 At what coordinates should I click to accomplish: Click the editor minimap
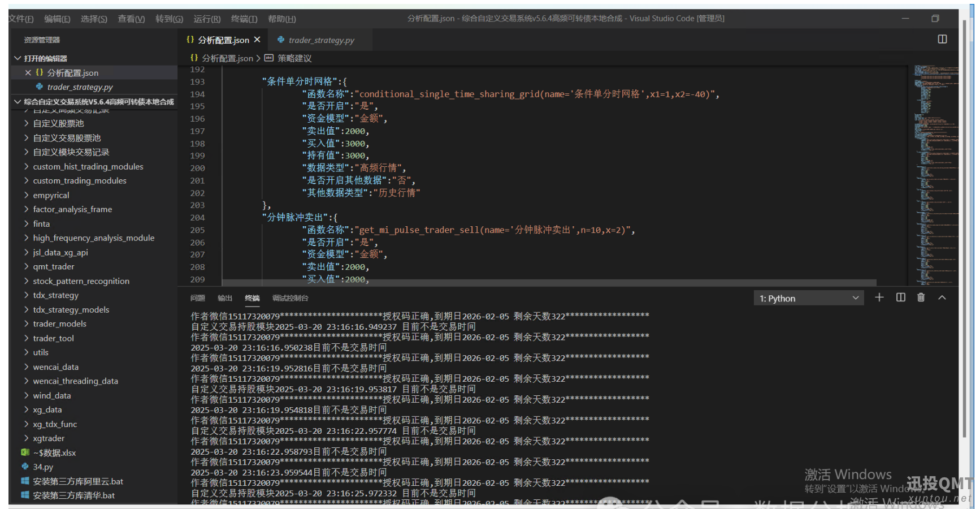pos(936,175)
